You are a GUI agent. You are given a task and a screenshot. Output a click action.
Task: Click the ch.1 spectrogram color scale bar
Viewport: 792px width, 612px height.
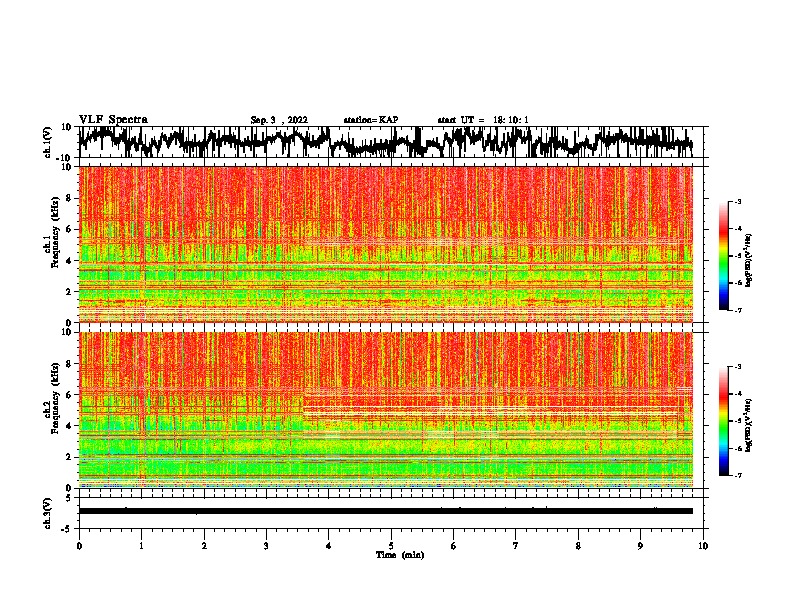[x=723, y=256]
